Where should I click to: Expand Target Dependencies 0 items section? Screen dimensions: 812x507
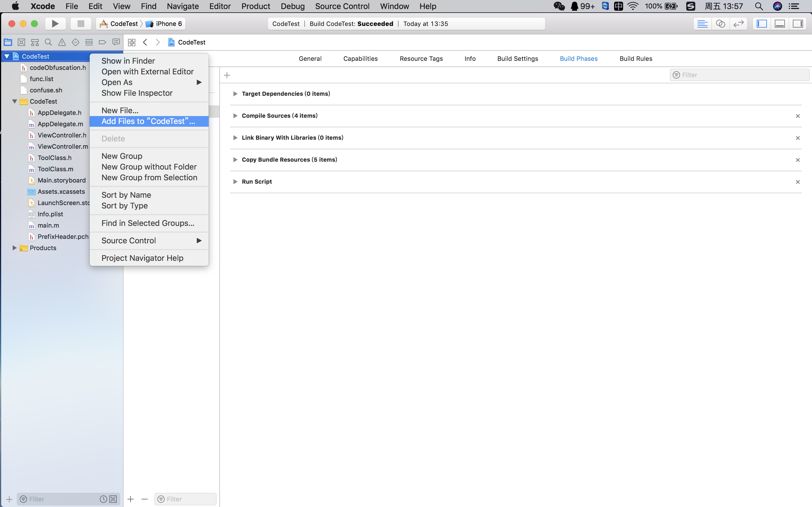[234, 94]
